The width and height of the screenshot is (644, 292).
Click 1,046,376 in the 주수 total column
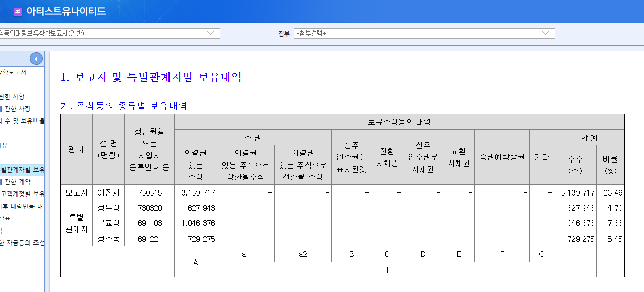point(578,223)
